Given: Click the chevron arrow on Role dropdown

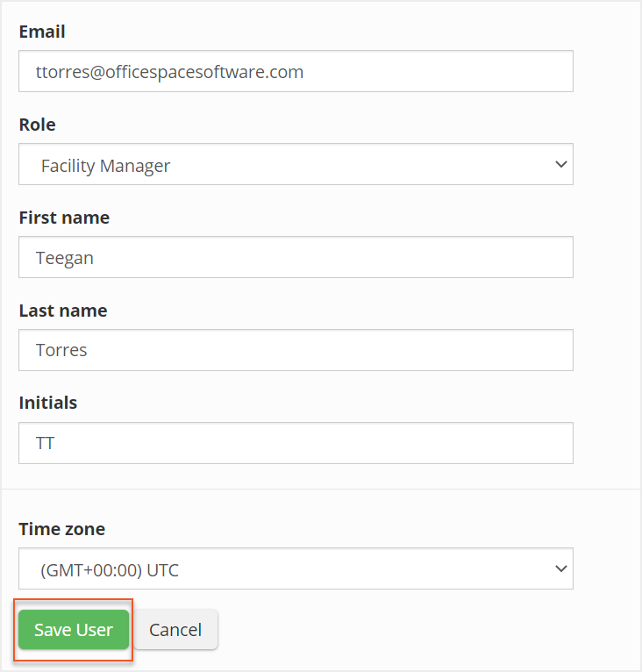Looking at the screenshot, I should click(x=561, y=165).
